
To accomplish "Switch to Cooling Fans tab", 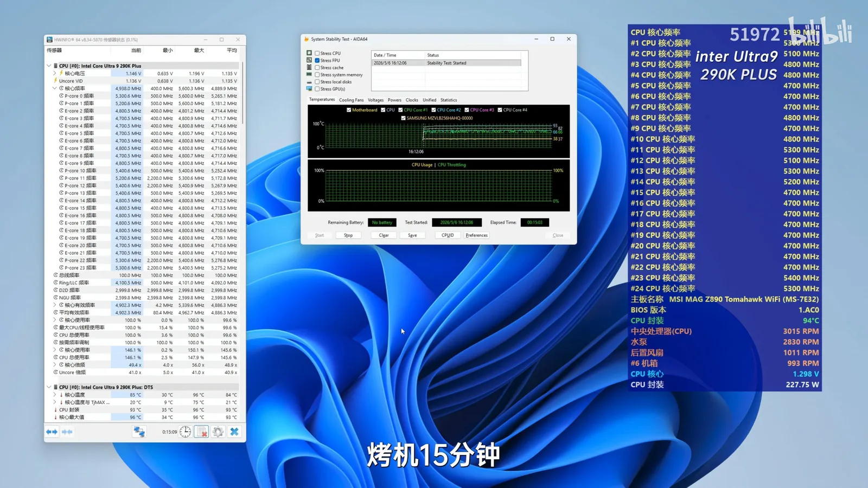I will 351,100.
